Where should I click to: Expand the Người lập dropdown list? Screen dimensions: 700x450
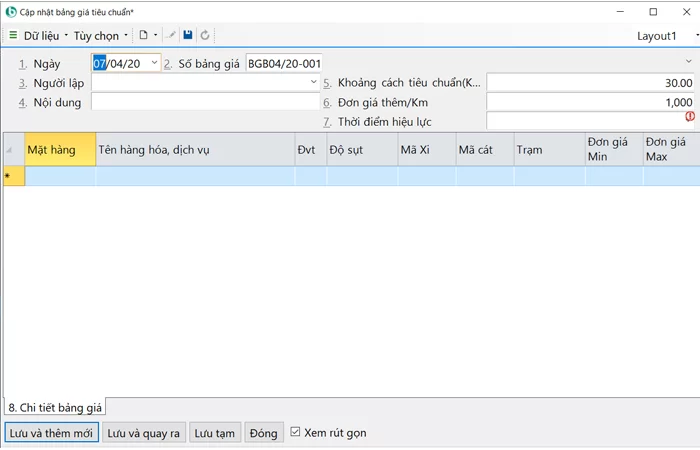coord(313,82)
